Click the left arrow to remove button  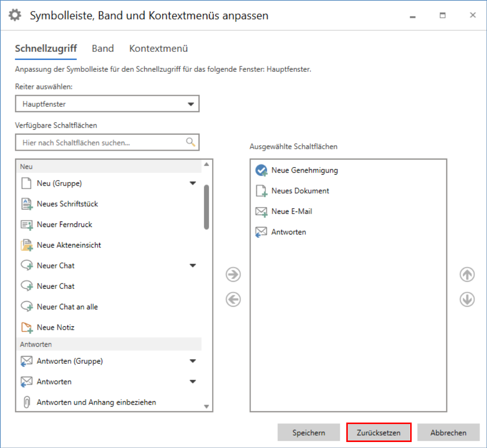click(x=233, y=299)
